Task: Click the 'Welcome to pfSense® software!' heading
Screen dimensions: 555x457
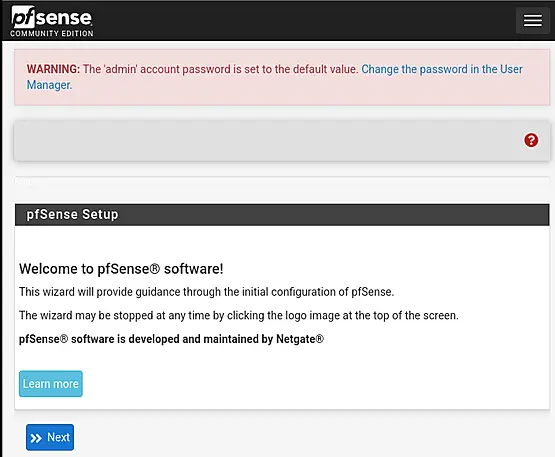Action: coord(121,269)
